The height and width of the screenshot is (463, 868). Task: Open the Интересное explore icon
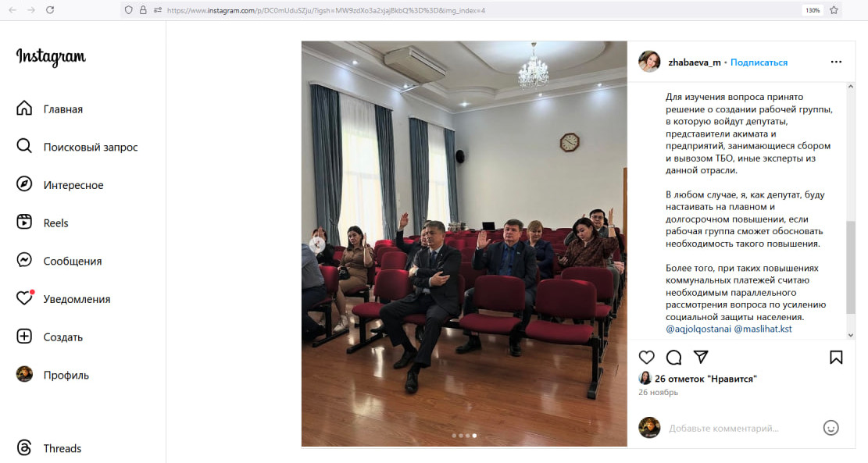[x=24, y=184]
